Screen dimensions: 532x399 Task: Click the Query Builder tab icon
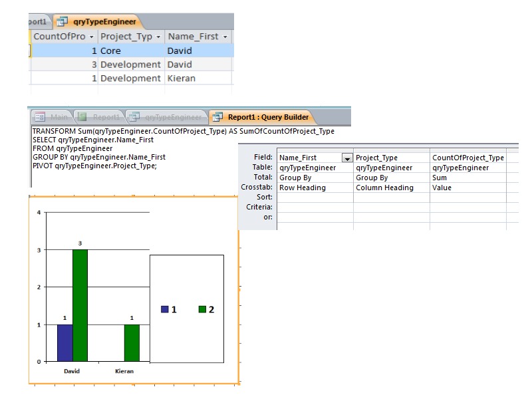217,117
